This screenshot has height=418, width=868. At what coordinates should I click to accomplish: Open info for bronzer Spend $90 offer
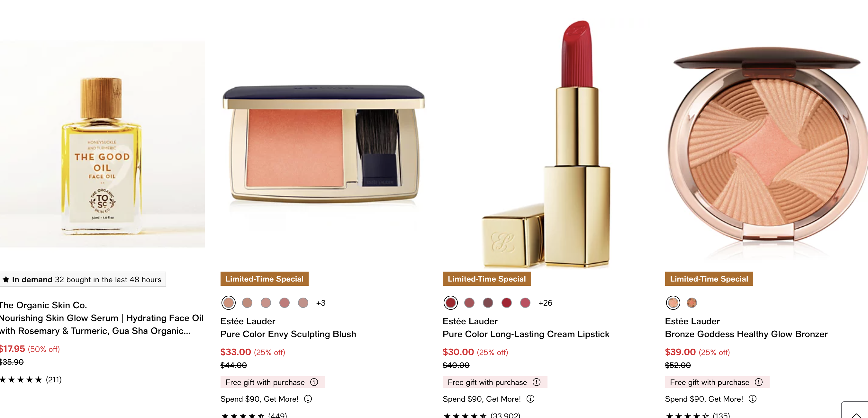pos(752,399)
